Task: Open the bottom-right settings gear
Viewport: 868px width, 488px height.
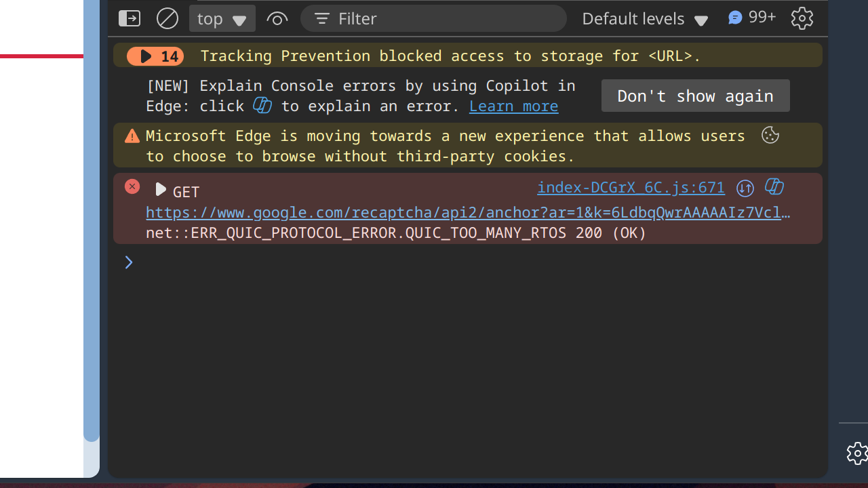Action: [857, 453]
